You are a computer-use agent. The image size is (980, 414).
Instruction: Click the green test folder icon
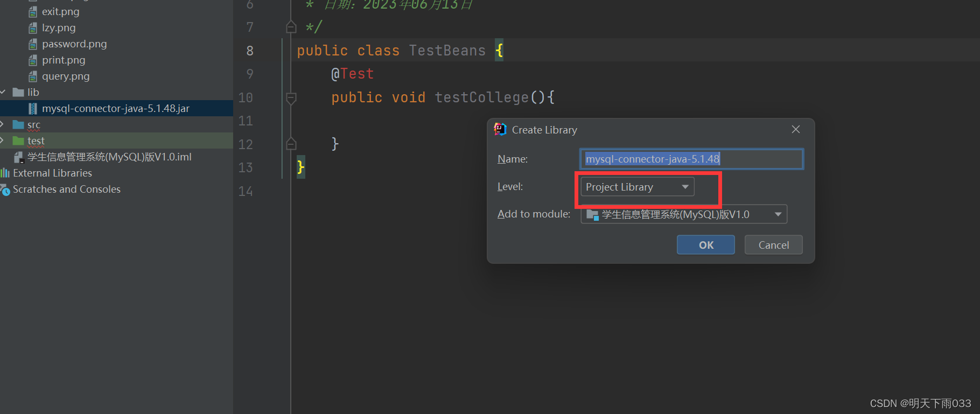point(18,141)
